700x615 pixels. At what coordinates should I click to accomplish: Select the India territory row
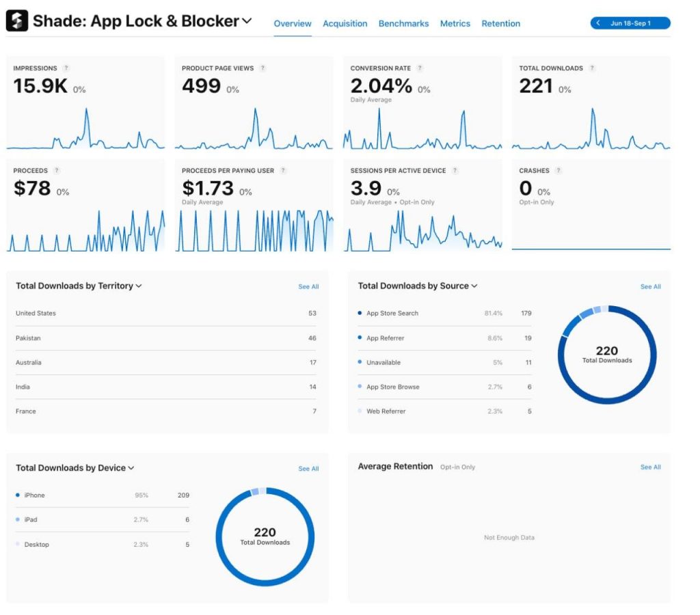pos(166,387)
